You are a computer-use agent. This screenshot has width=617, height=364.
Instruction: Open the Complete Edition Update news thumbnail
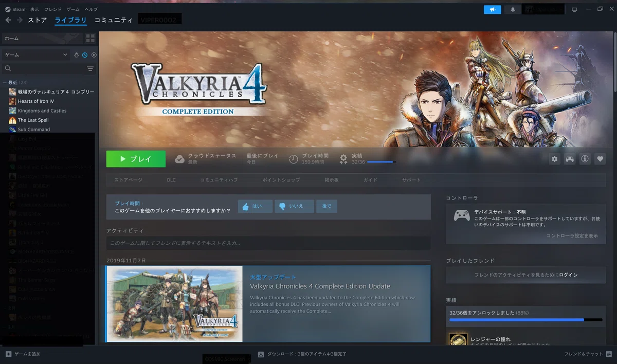(x=175, y=304)
